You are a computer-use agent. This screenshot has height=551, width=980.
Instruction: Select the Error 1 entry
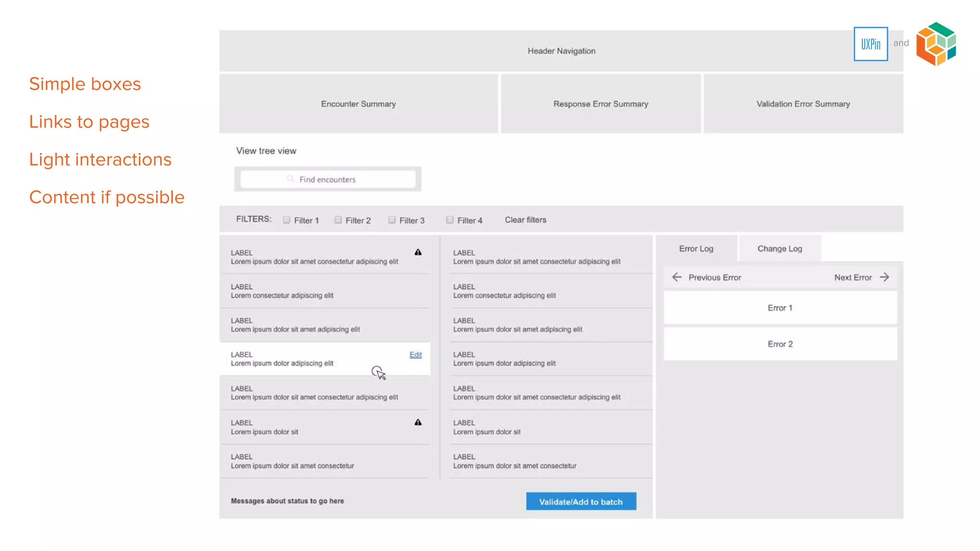[x=780, y=308]
